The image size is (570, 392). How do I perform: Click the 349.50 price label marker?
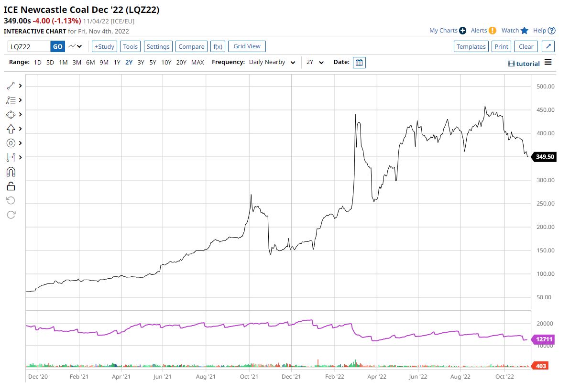[545, 157]
